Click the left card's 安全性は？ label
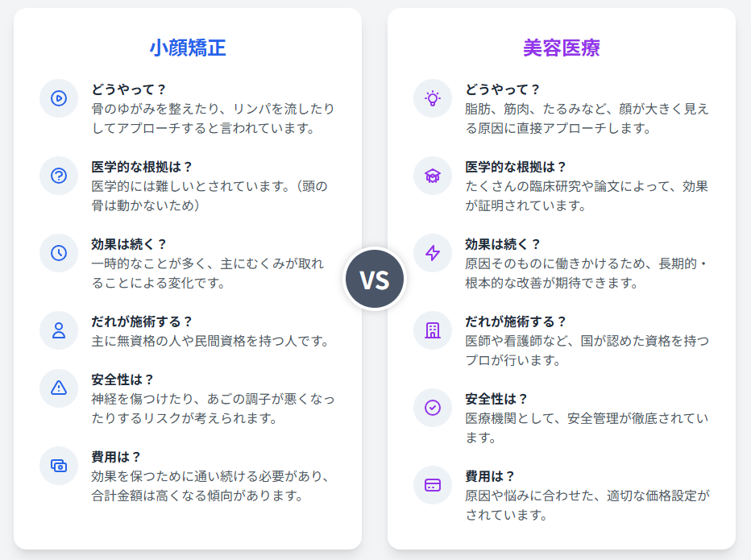751x560 pixels. [x=122, y=379]
